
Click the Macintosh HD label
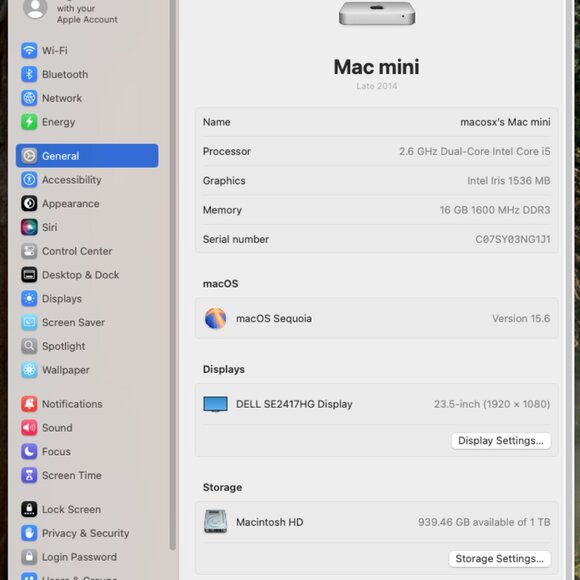pos(270,522)
